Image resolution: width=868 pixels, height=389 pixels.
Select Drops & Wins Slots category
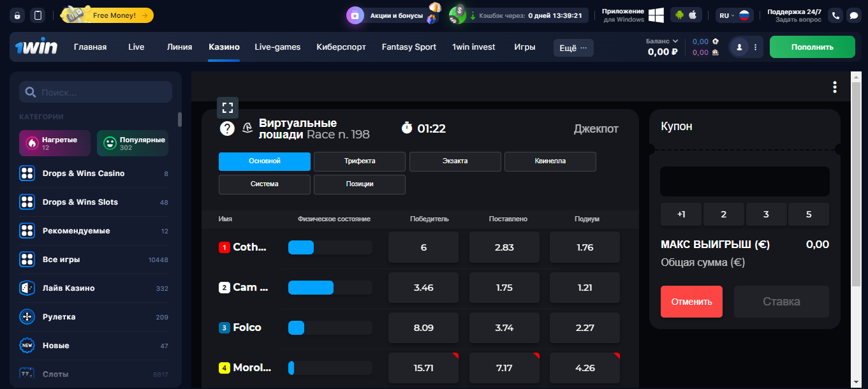click(x=94, y=202)
